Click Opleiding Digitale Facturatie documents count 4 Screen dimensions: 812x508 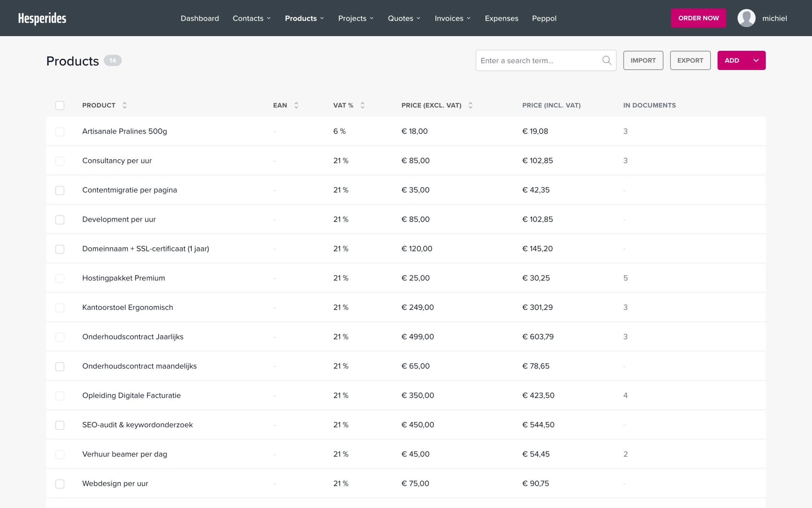(x=625, y=395)
